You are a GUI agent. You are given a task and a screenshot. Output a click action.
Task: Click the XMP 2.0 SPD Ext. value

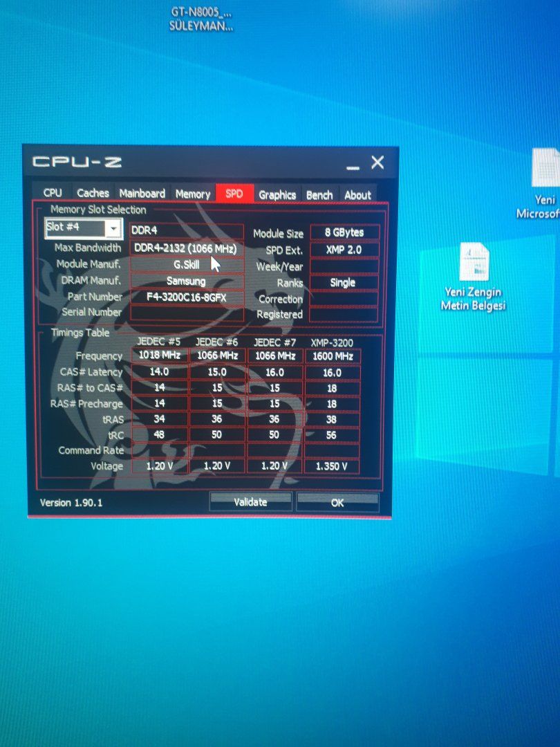(x=344, y=250)
